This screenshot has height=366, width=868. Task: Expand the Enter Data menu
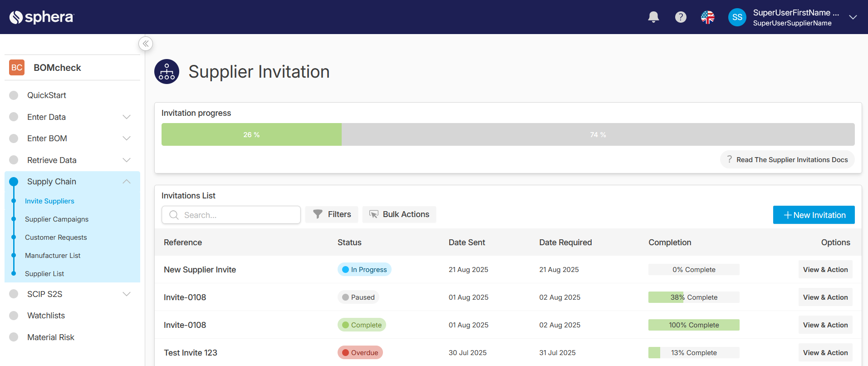point(127,117)
